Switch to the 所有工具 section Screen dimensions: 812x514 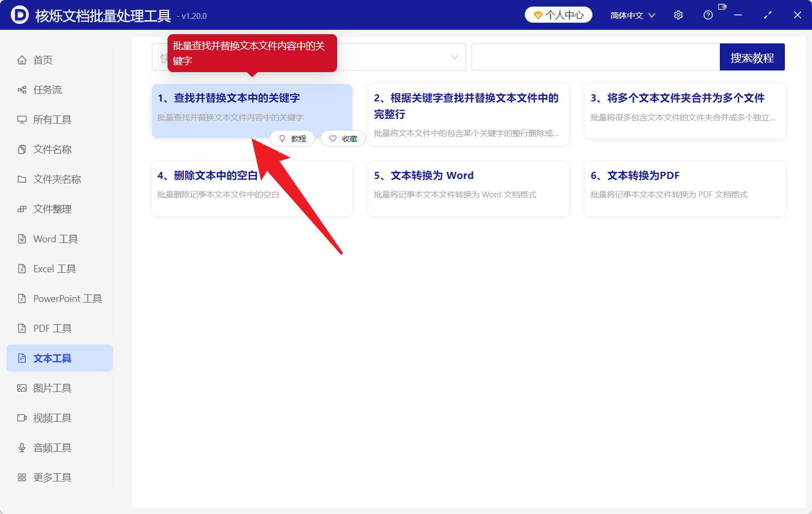tap(51, 119)
